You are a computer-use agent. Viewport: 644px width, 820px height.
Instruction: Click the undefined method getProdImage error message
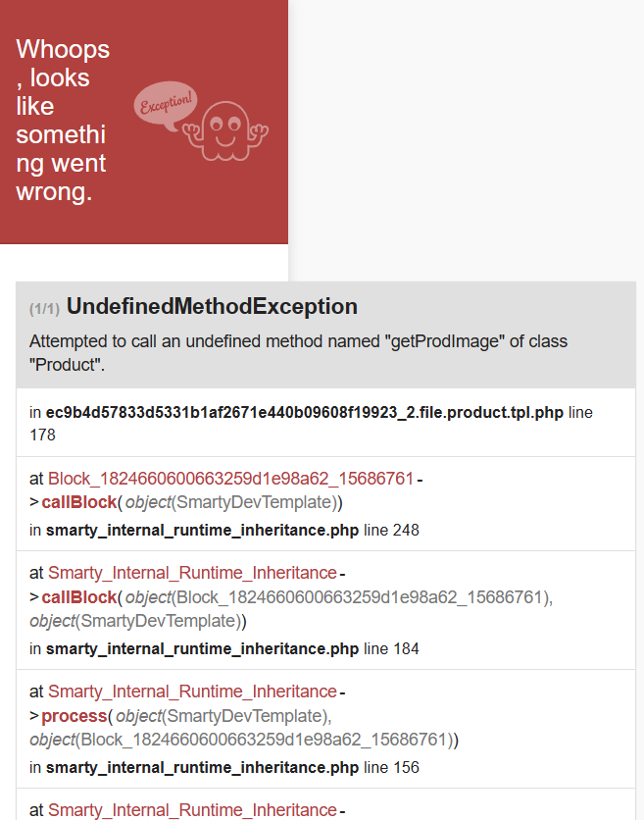[x=298, y=353]
